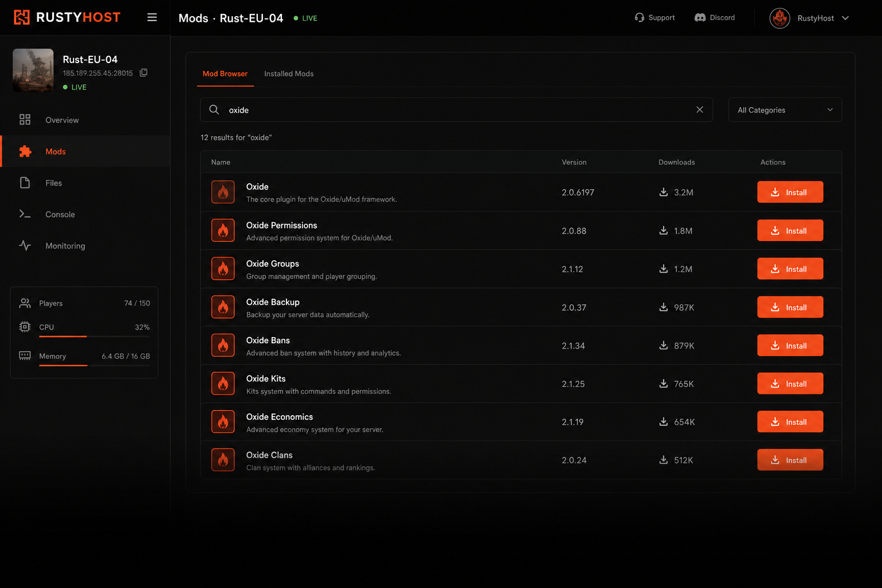This screenshot has width=882, height=588.
Task: Click the Oxide Clans mod name
Action: pos(269,455)
